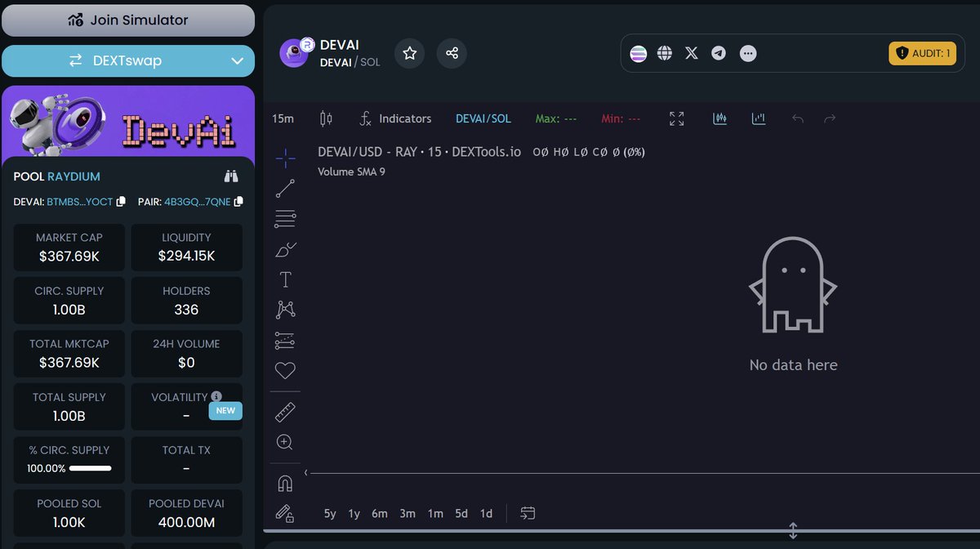Copy the PAIR address
Viewport: 980px width, 549px height.
click(x=238, y=202)
